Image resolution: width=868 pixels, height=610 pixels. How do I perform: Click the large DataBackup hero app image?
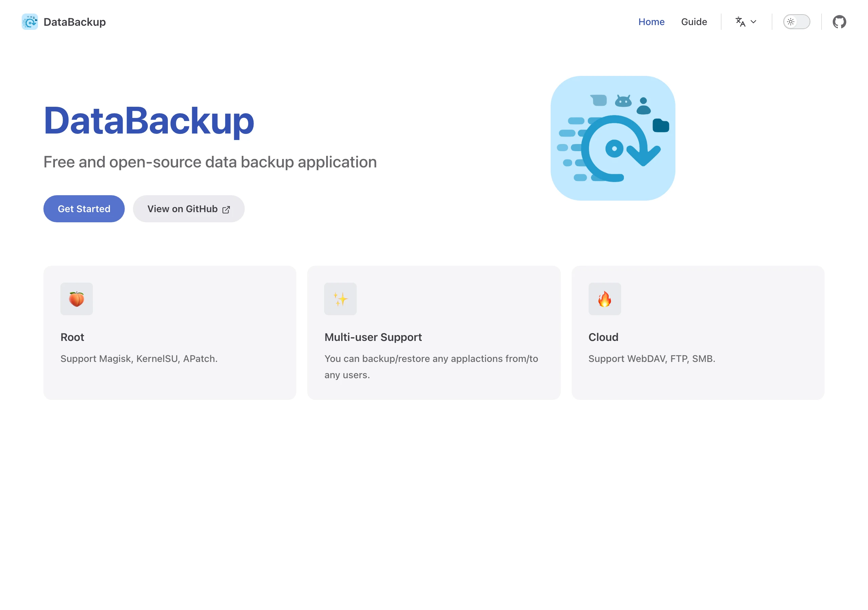(613, 138)
